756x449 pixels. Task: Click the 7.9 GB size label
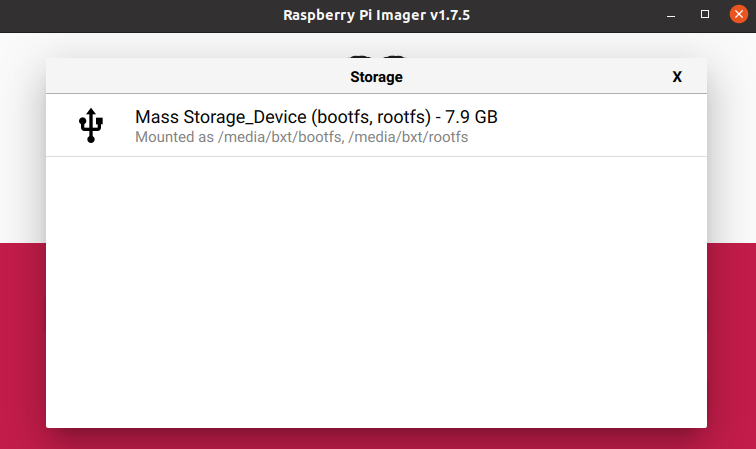471,117
